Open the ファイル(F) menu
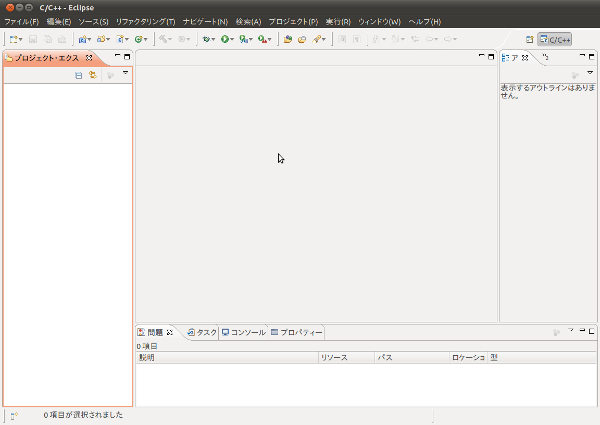This screenshot has width=600, height=425. coord(21,22)
